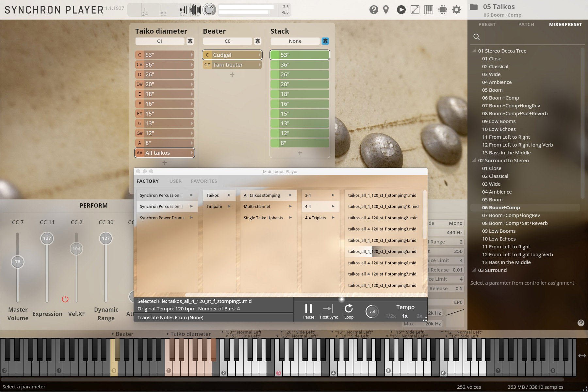Open the help question mark icon
Screen dimensions: 588x392
click(x=373, y=10)
